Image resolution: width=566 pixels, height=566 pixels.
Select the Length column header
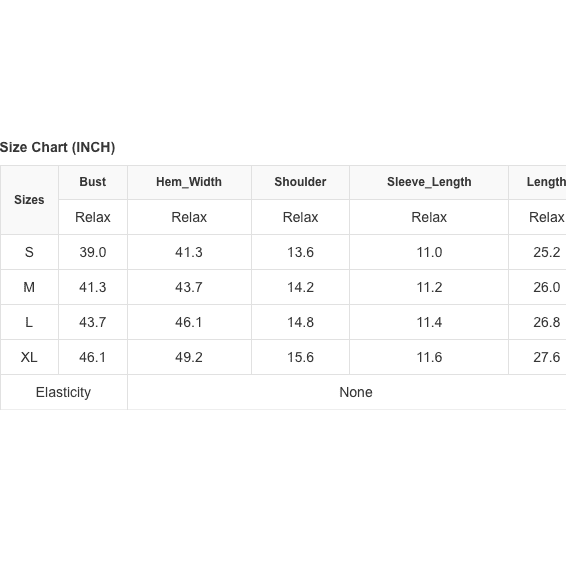(x=546, y=182)
